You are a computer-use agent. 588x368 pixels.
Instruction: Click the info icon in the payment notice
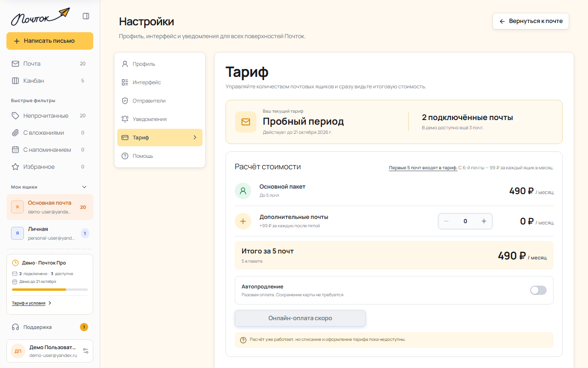tap(243, 340)
